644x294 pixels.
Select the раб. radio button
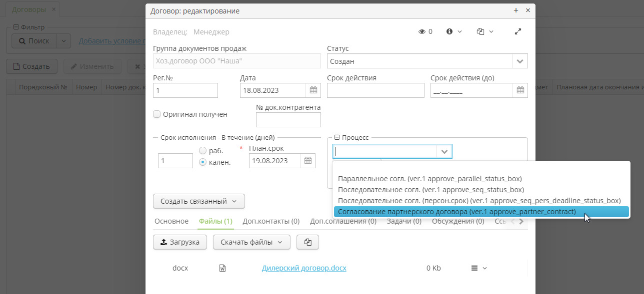coord(203,150)
